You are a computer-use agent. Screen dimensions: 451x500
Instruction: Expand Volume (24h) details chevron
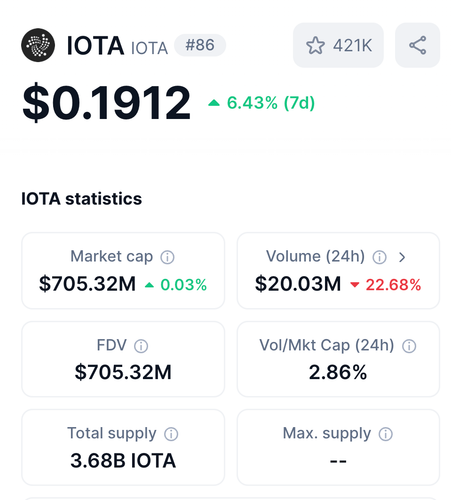click(x=402, y=257)
